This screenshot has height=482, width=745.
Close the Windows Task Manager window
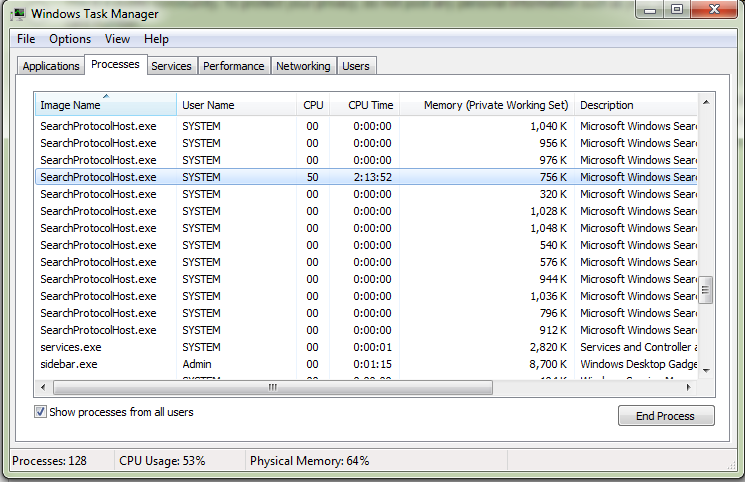tap(714, 10)
